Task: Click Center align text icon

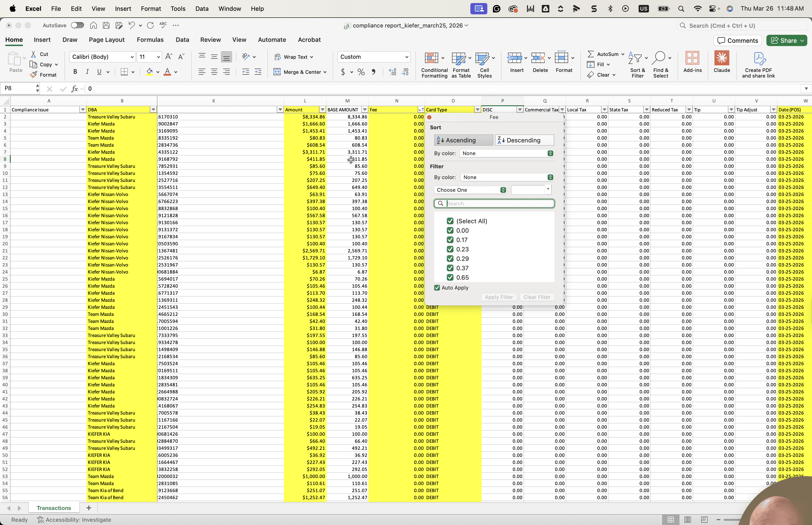Action: click(x=214, y=72)
